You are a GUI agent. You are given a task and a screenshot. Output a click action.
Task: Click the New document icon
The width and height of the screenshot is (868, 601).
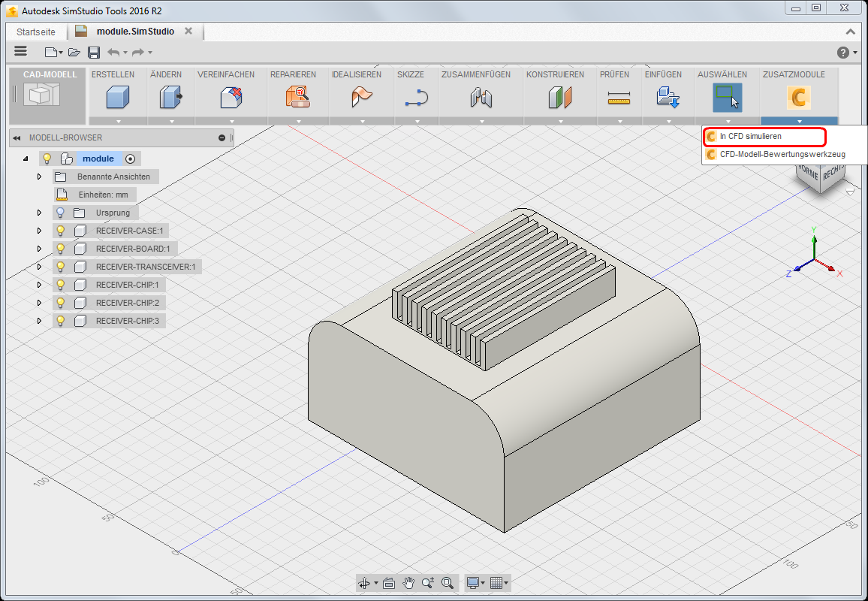point(50,52)
